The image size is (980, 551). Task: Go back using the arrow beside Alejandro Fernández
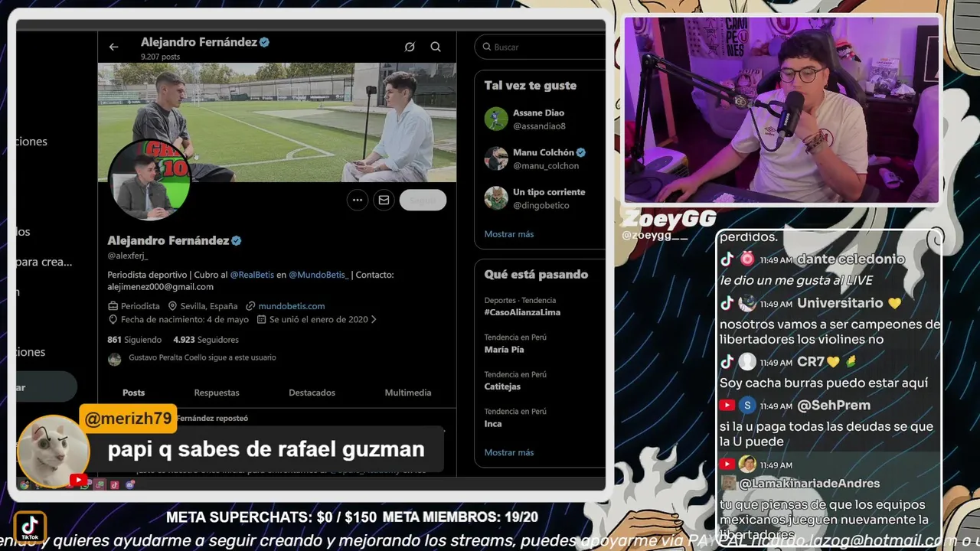[113, 47]
